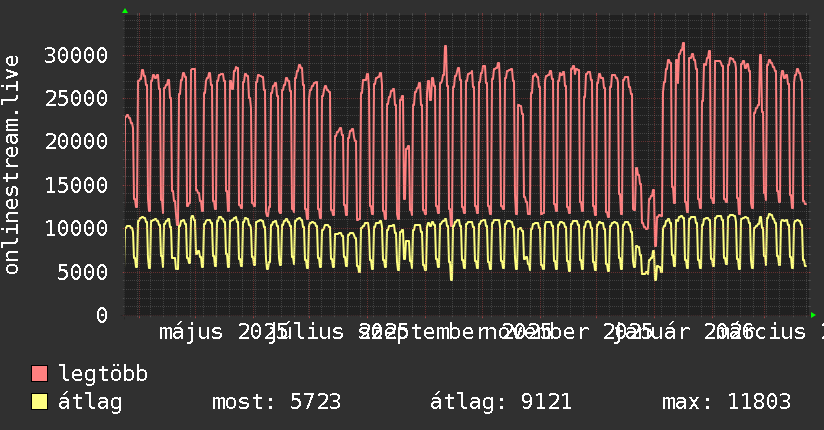This screenshot has width=824, height=430.
Task: Click the most: 5723 value
Action: pyautogui.click(x=276, y=402)
